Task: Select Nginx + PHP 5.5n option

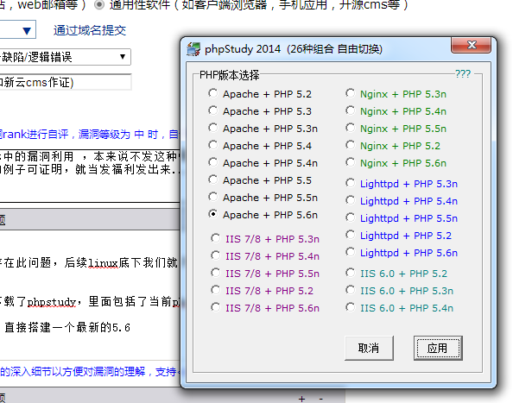Action: click(x=350, y=128)
